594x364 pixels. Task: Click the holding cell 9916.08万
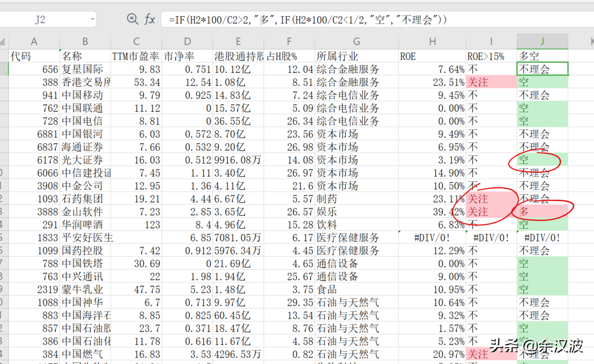pos(238,160)
